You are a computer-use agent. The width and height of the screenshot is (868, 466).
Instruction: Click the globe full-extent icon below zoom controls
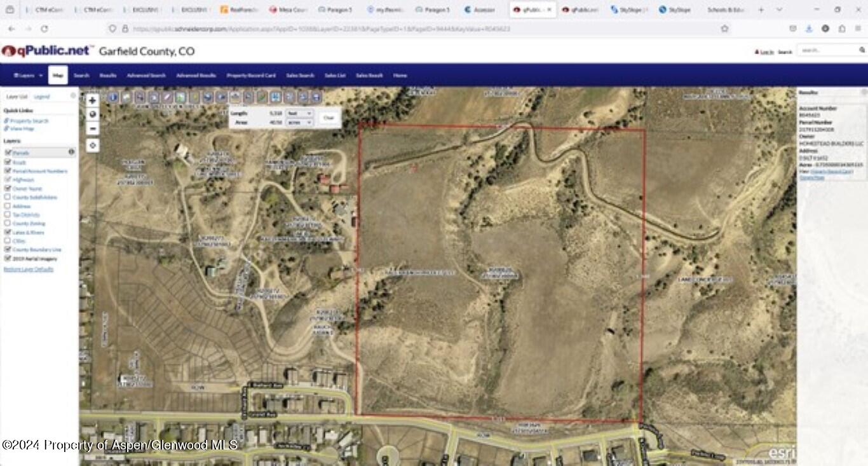93,114
